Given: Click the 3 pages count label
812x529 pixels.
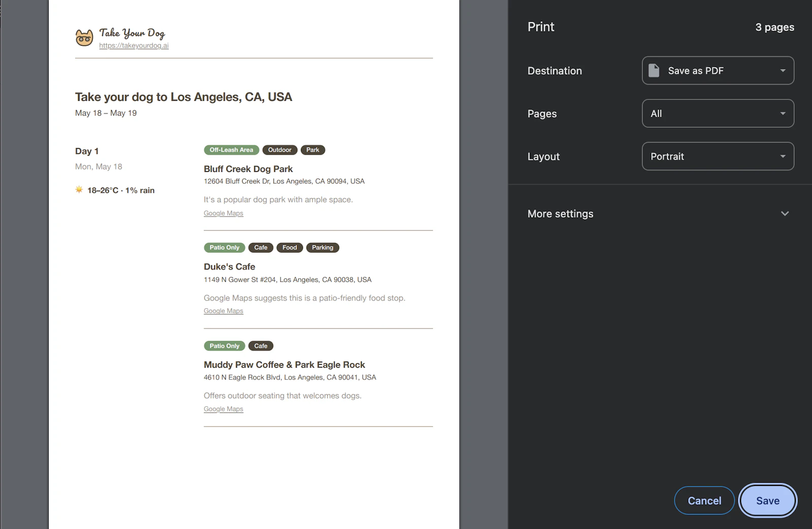Looking at the screenshot, I should pos(774,27).
